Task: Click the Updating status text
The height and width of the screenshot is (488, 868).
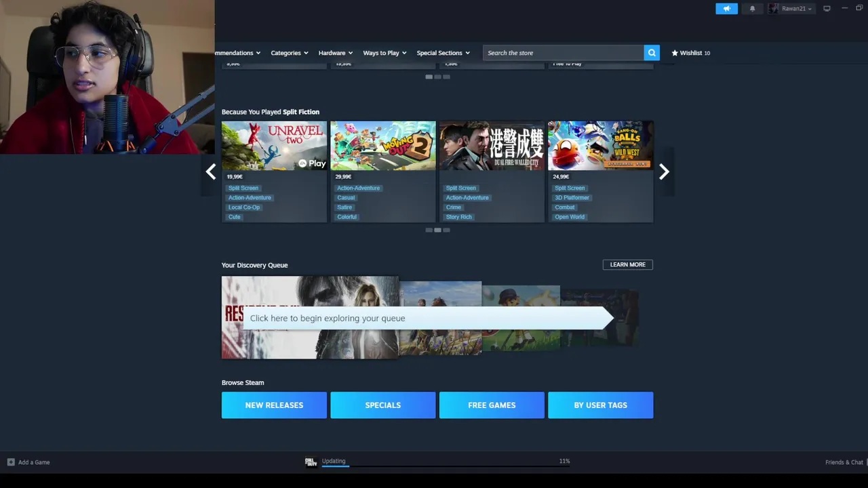Action: click(x=334, y=461)
